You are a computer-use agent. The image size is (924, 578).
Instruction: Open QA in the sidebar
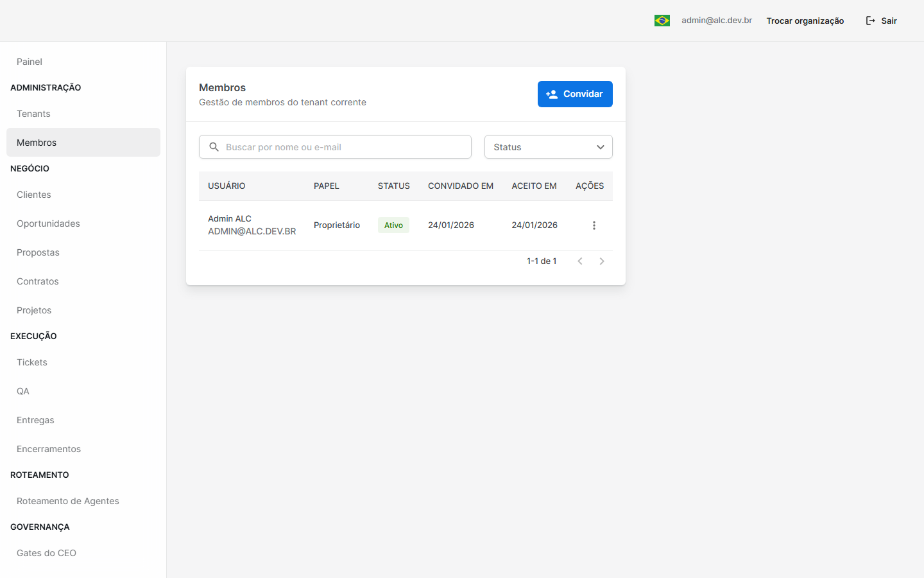[x=83, y=391]
